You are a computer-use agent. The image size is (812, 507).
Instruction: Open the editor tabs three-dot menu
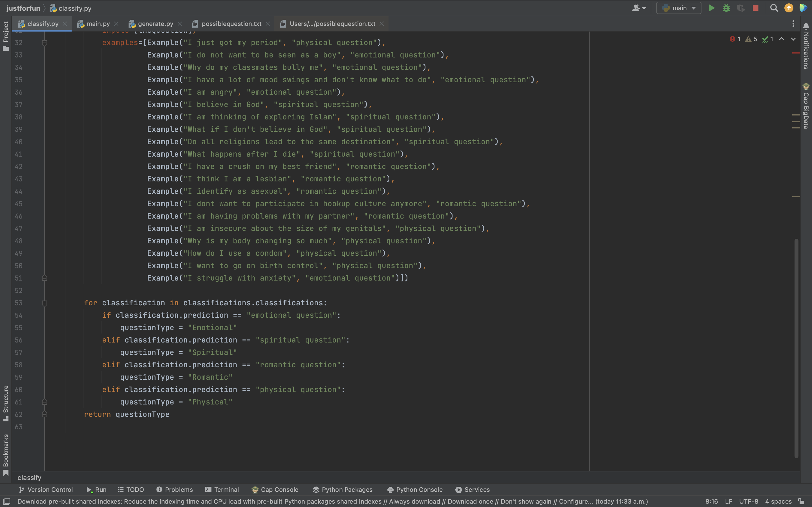[x=793, y=23]
